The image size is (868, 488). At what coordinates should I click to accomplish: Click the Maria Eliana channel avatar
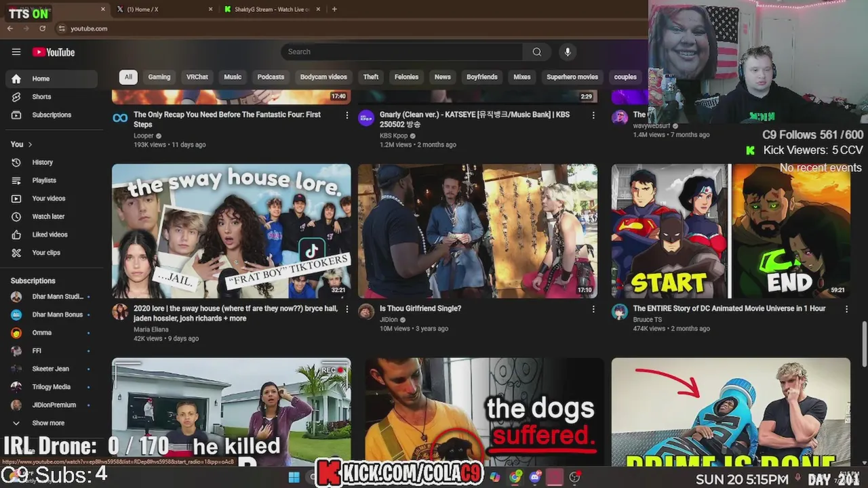(120, 312)
